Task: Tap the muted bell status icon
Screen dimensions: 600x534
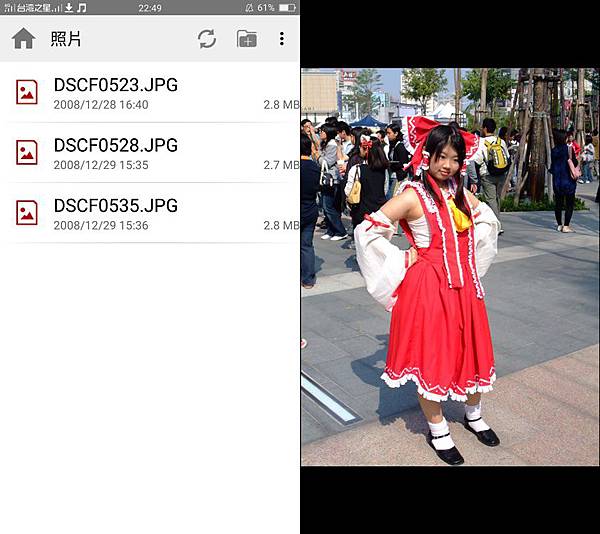Action: click(x=249, y=8)
